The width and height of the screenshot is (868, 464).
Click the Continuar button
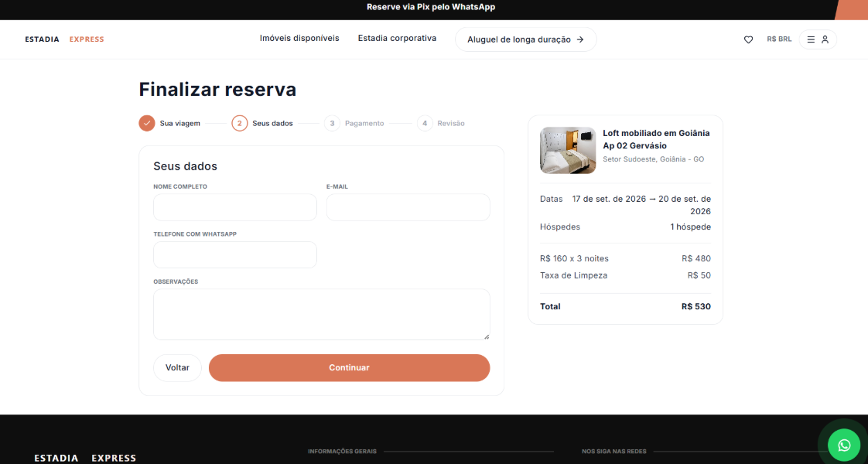[350, 368]
